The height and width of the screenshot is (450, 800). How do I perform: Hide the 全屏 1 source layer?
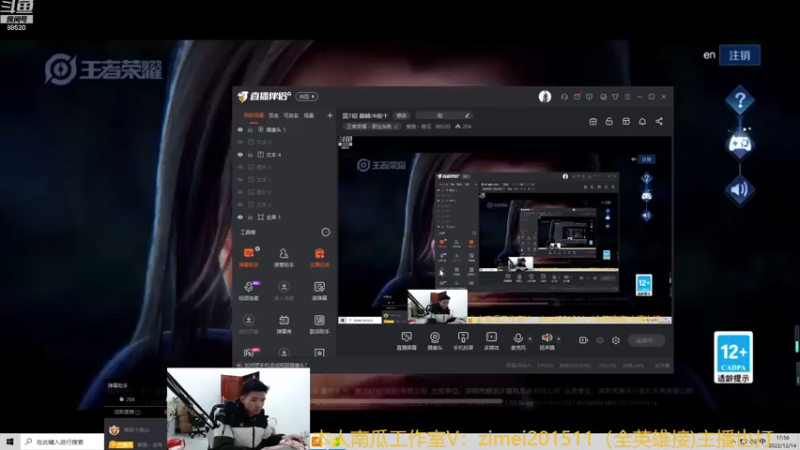point(240,217)
